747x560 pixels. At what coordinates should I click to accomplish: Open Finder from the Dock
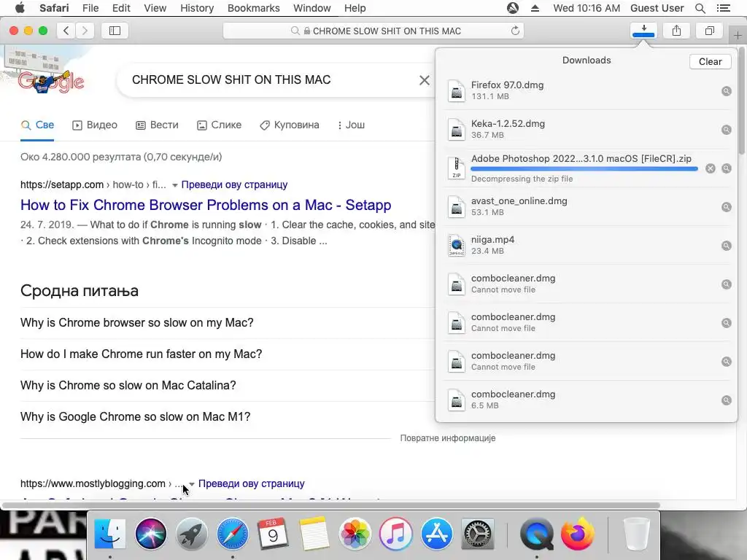110,534
